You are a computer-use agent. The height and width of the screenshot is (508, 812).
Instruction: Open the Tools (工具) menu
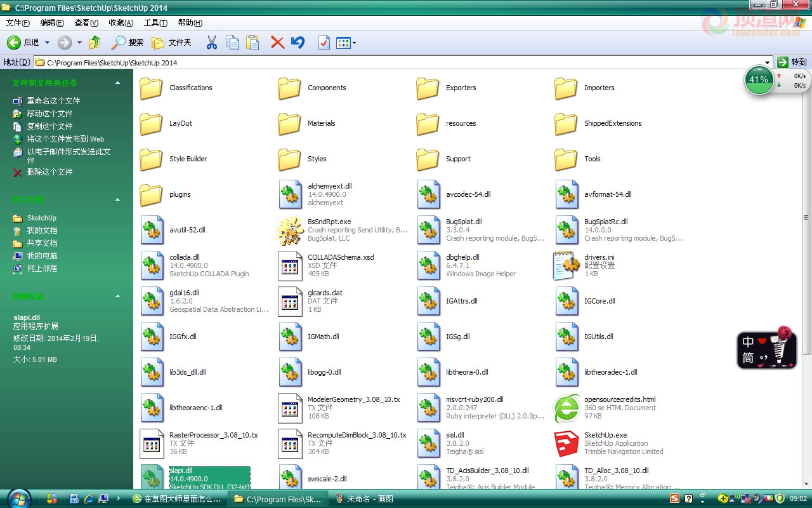coord(155,23)
